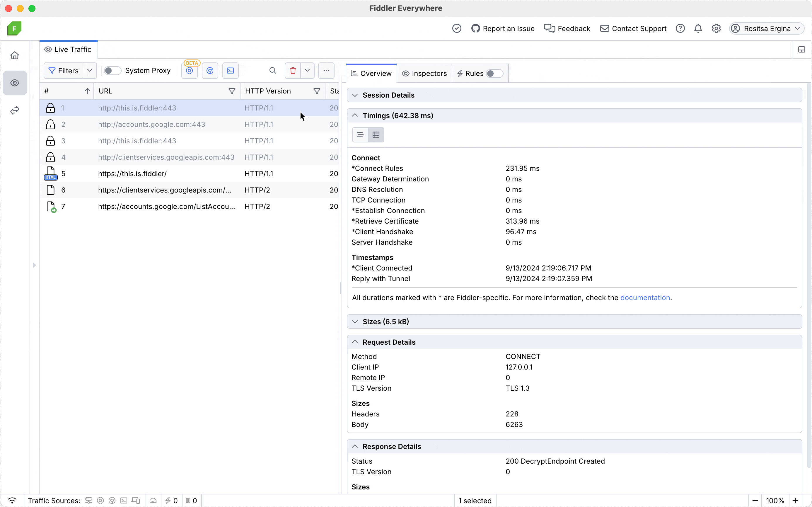Click the 100% zoom level indicator
The width and height of the screenshot is (812, 507).
pyautogui.click(x=775, y=501)
